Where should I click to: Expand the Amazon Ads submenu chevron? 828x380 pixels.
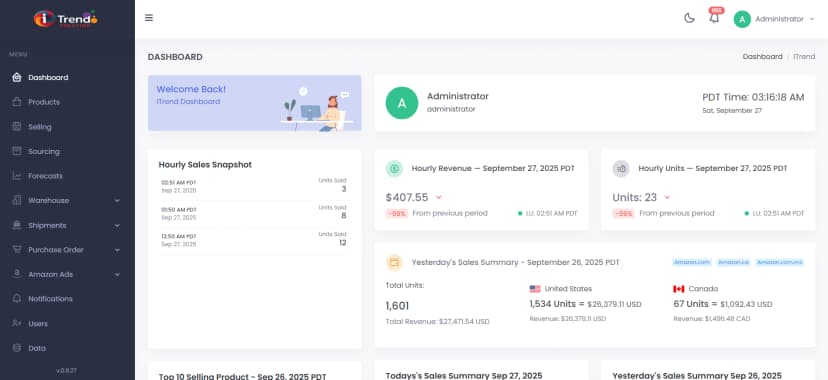pyautogui.click(x=117, y=275)
